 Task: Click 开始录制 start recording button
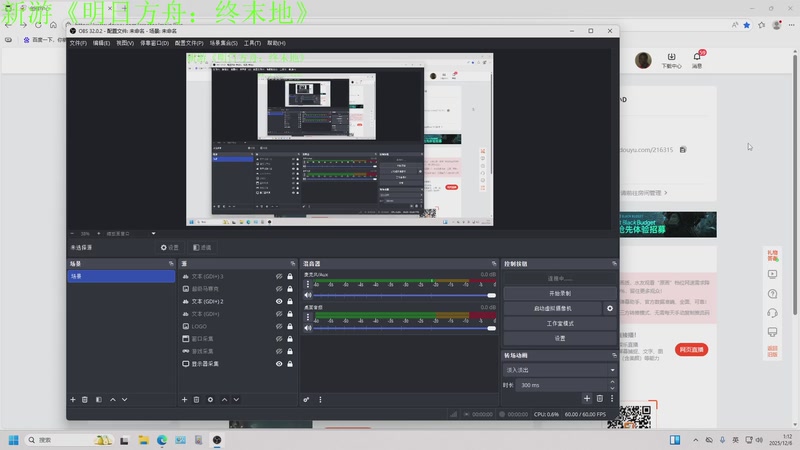(560, 293)
